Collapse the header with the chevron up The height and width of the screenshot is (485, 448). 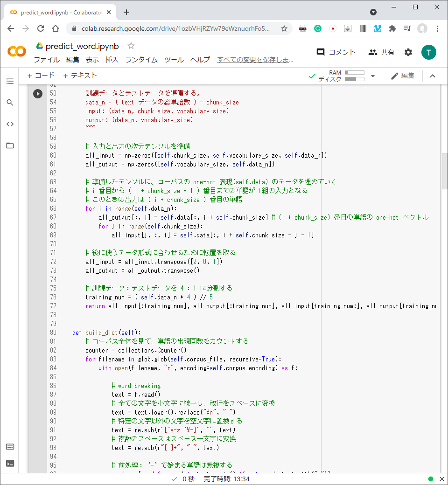coord(433,76)
